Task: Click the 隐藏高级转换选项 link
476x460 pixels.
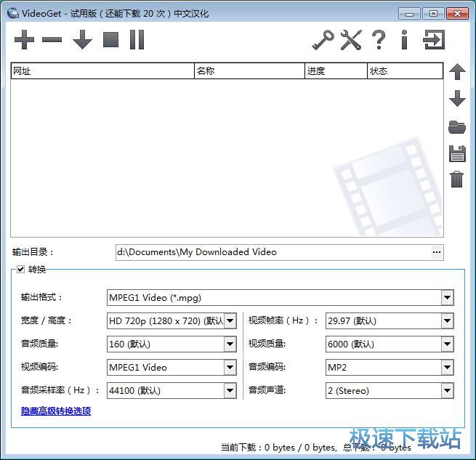Action: 56,411
